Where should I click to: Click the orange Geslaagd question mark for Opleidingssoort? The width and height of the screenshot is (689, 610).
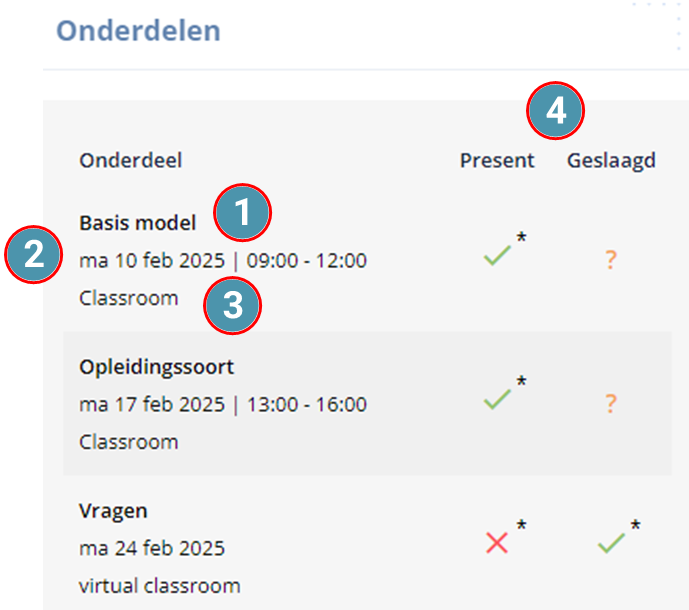pos(611,403)
